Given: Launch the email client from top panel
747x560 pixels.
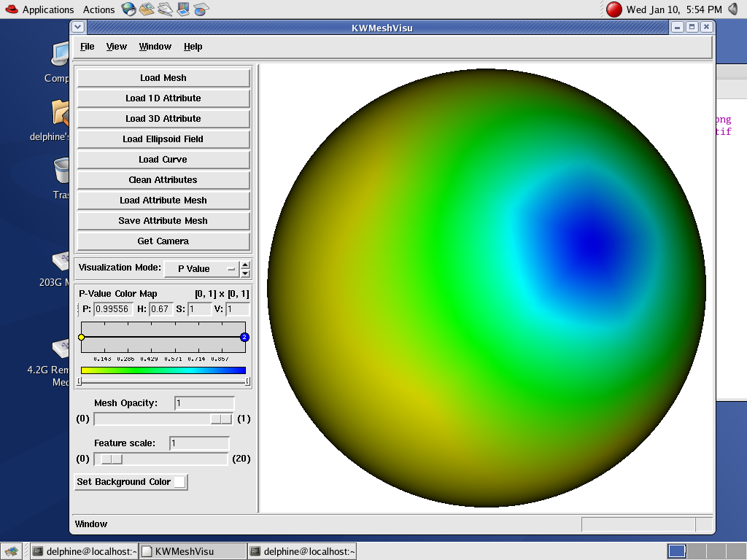Looking at the screenshot, I should click(x=147, y=9).
